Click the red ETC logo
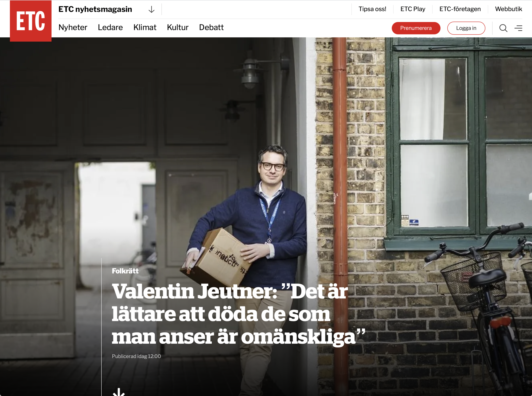 31,21
